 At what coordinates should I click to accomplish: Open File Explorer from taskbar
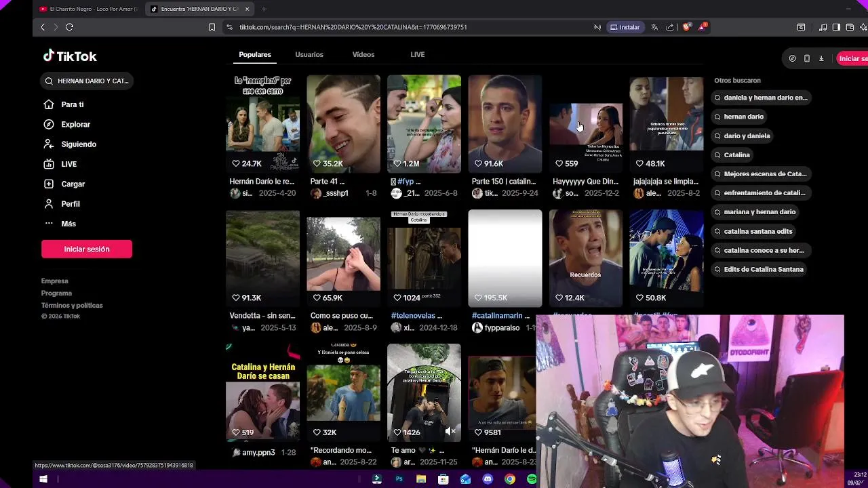421,479
